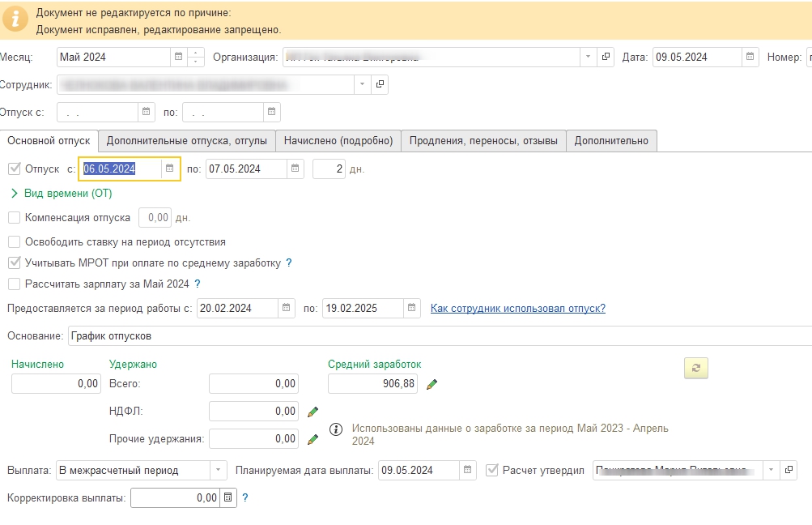
Task: Click the Основание text field
Action: click(x=437, y=335)
